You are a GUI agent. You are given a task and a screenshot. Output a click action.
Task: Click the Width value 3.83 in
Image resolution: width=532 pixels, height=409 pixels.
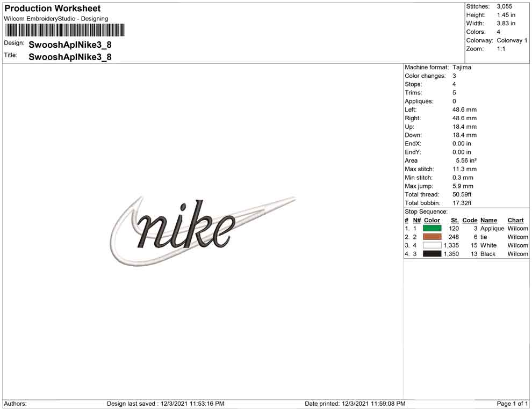point(506,24)
